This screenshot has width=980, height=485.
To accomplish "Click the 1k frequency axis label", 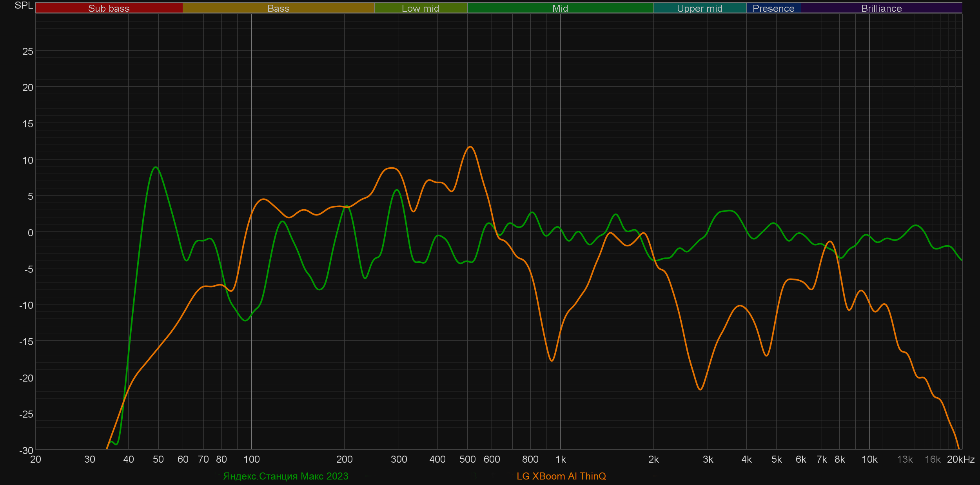I will [x=561, y=459].
